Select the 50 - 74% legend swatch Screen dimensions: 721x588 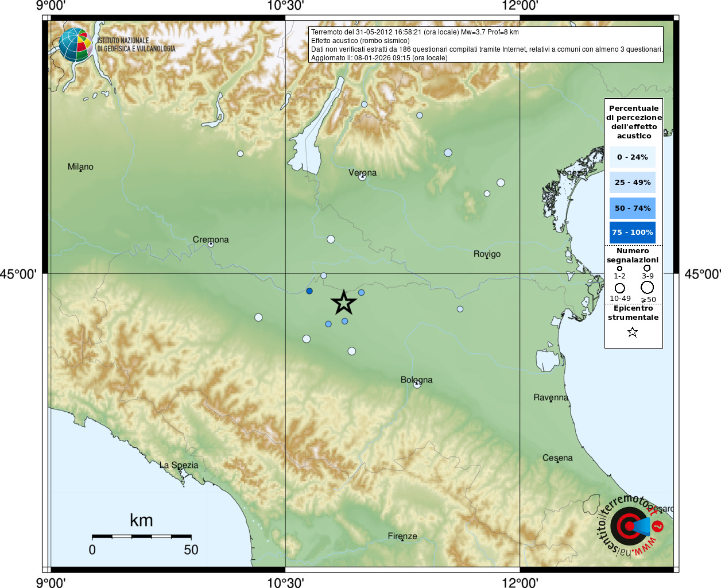click(x=632, y=208)
